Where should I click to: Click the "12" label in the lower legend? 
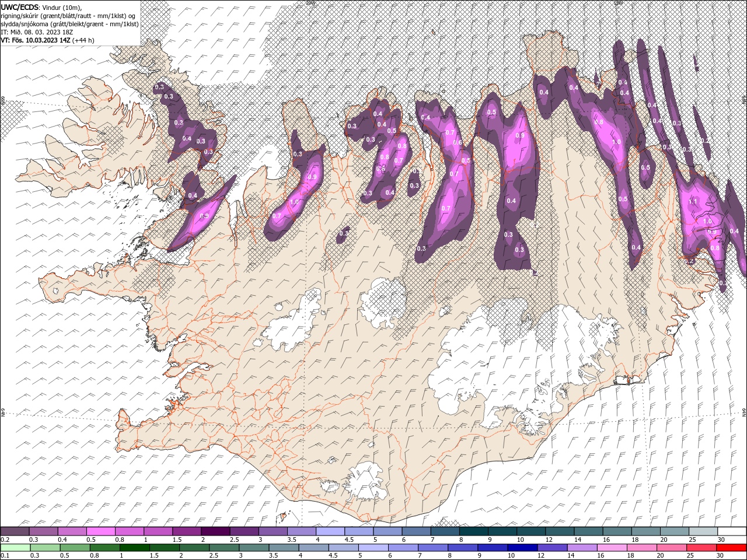[540, 556]
